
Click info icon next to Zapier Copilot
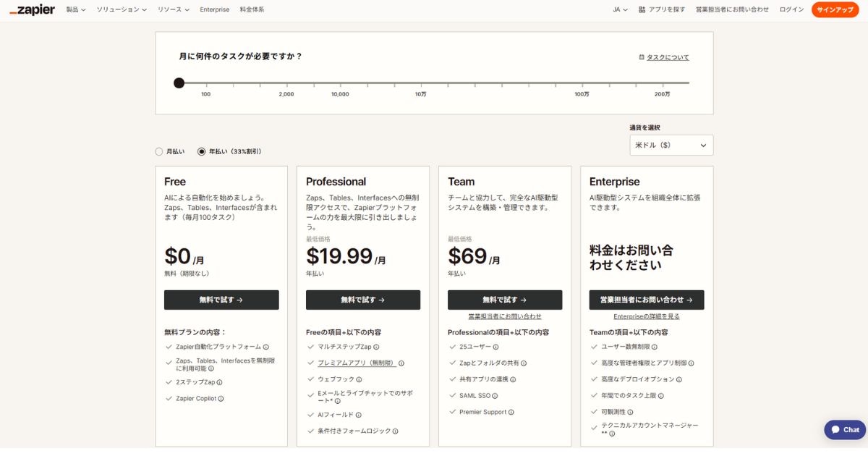tap(221, 399)
